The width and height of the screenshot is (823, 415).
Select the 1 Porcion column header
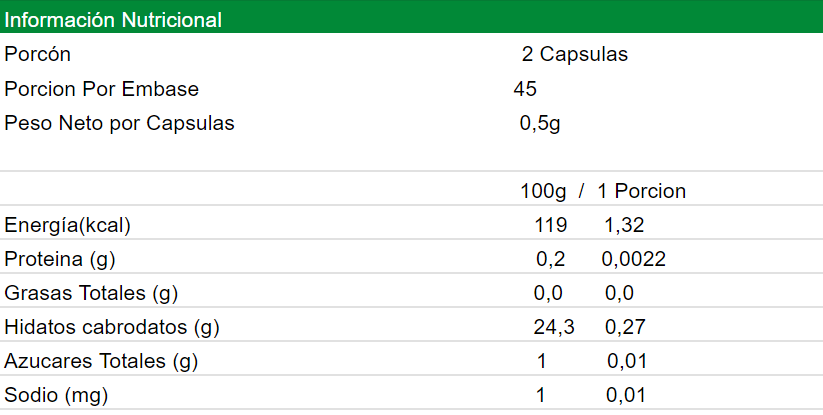641,191
